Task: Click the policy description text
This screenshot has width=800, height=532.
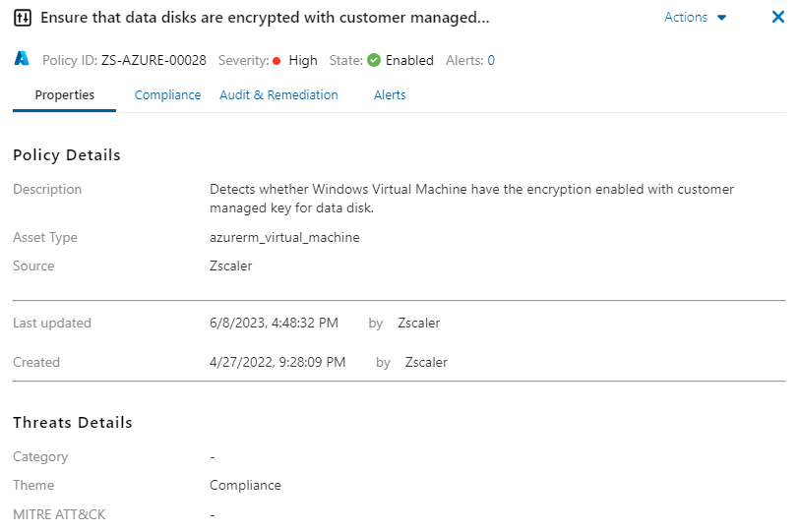Action: point(471,198)
